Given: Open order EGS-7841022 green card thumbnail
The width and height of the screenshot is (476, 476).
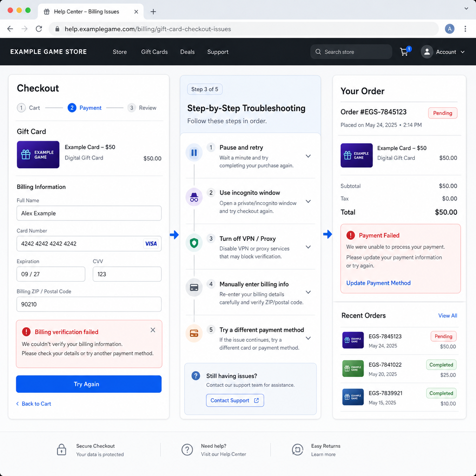Looking at the screenshot, I should (353, 369).
